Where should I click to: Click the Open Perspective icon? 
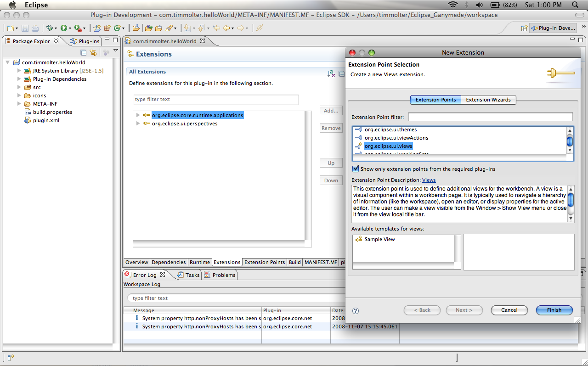click(524, 28)
